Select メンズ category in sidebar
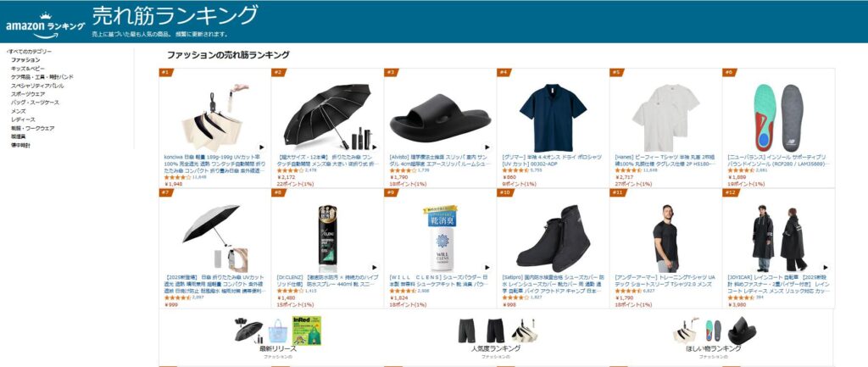 click(x=19, y=111)
